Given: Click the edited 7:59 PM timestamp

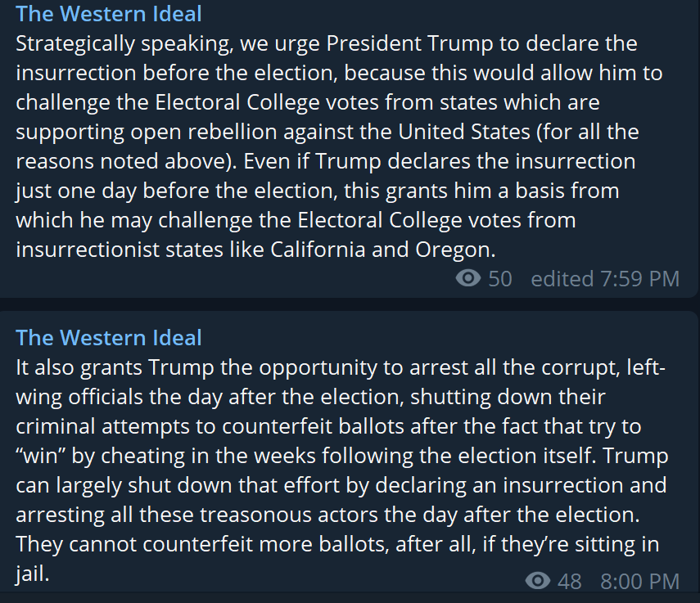Looking at the screenshot, I should pyautogui.click(x=605, y=279).
